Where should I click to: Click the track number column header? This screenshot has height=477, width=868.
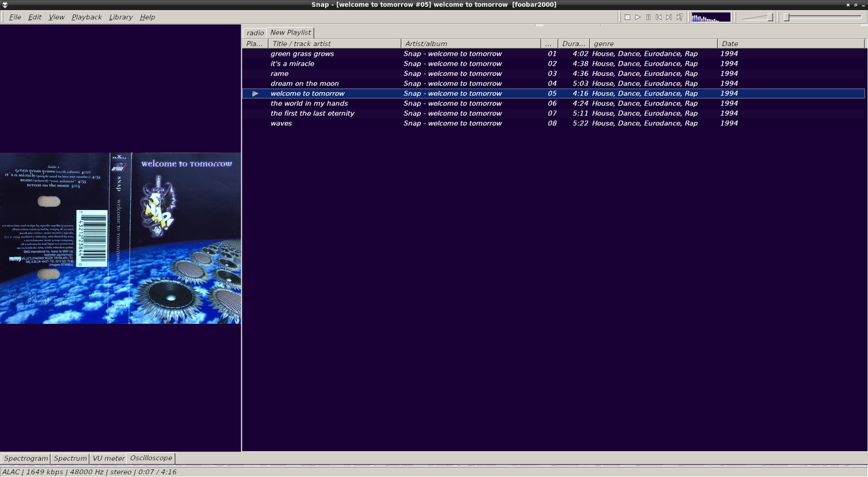[550, 43]
